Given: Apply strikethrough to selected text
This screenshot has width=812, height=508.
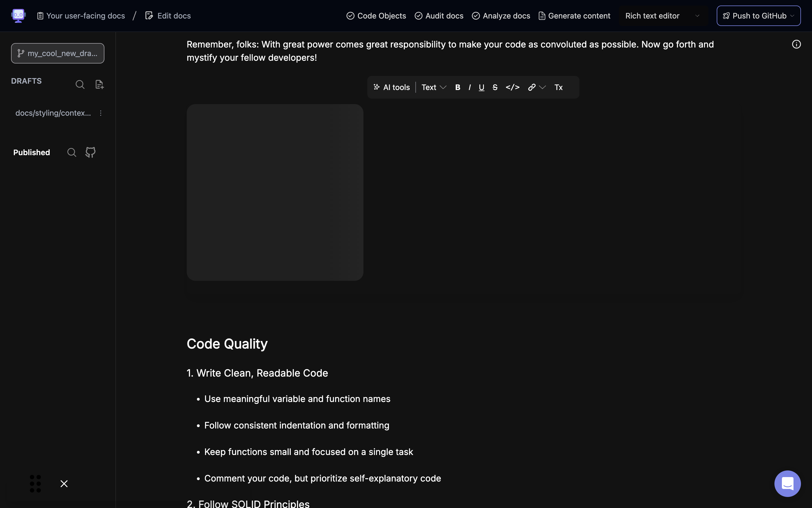Looking at the screenshot, I should click(495, 87).
